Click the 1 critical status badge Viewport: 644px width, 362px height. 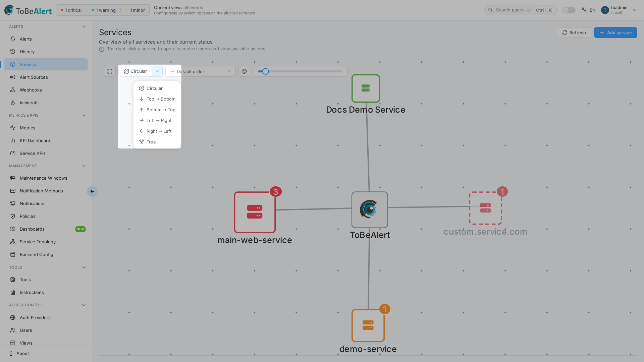coord(71,10)
